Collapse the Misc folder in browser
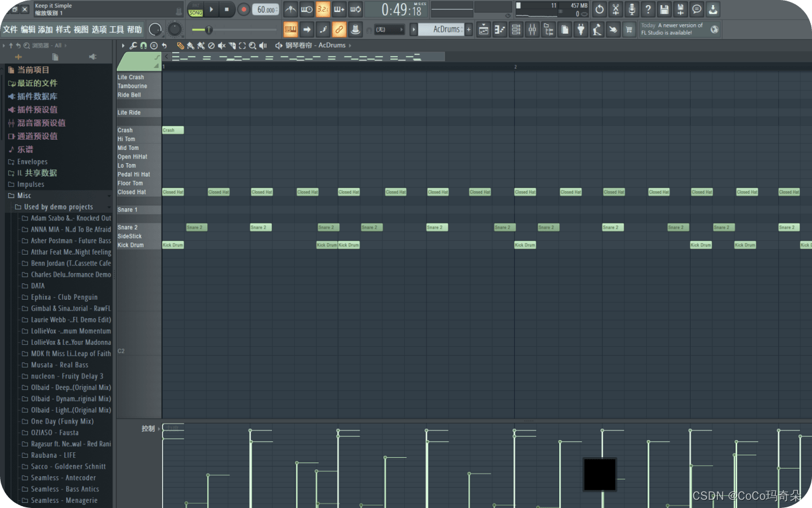 [x=24, y=196]
